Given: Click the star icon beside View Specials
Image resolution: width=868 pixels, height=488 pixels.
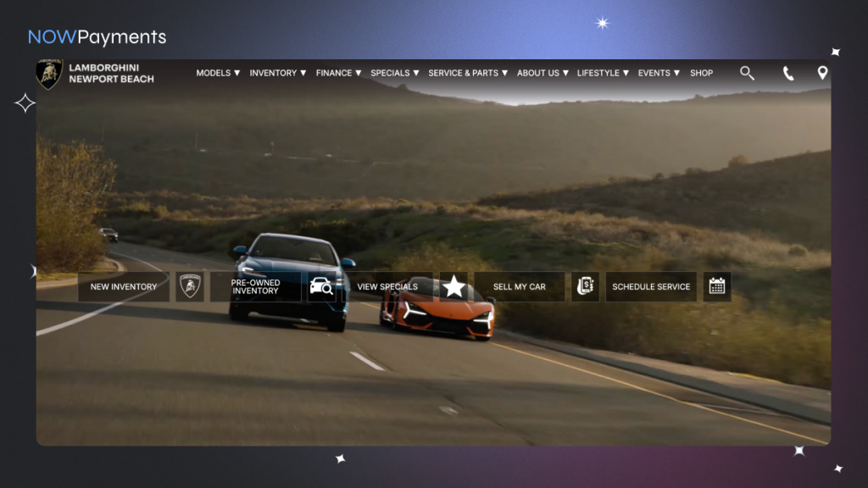Looking at the screenshot, I should point(453,286).
